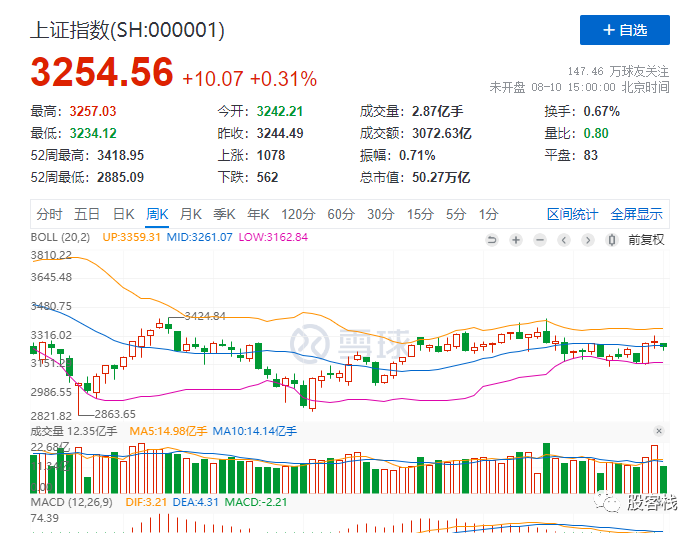Switch to 月K chart tab
Image resolution: width=700 pixels, height=533 pixels.
191,214
